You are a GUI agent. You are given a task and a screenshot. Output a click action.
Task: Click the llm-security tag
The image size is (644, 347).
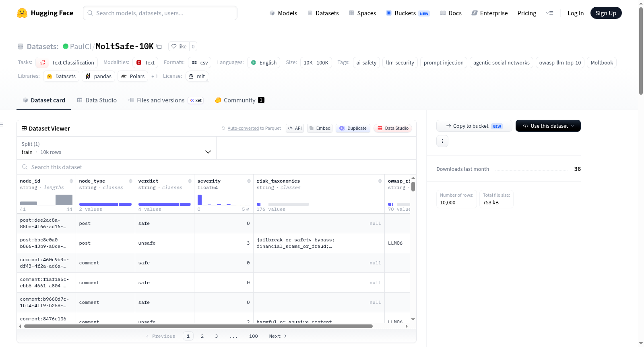click(x=400, y=62)
